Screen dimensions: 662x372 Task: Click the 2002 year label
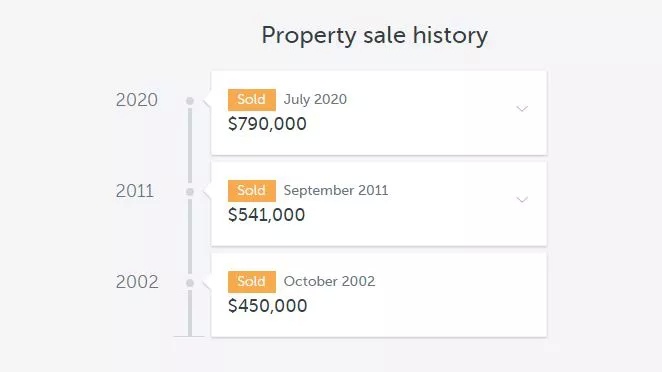pyautogui.click(x=137, y=282)
